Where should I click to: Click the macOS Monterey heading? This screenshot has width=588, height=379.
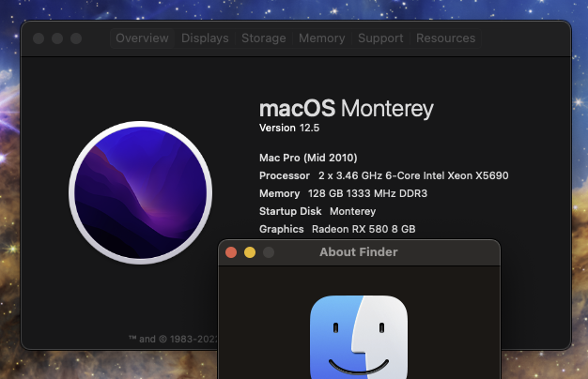click(346, 109)
